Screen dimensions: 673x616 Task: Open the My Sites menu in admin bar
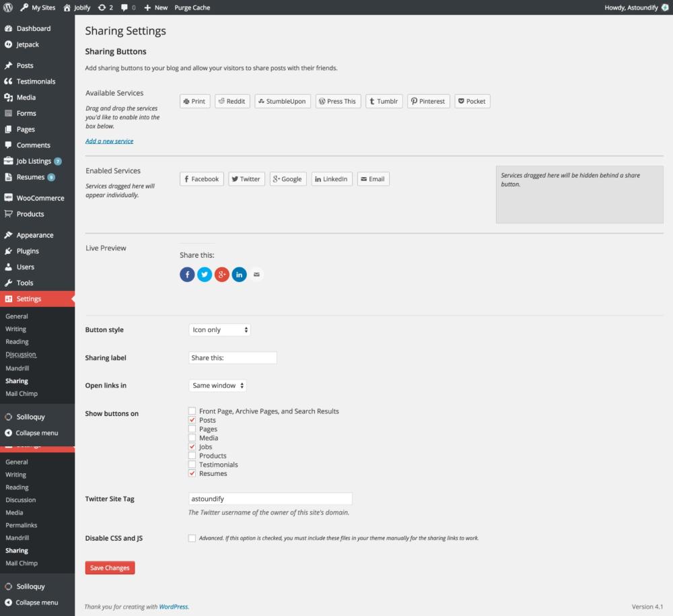point(38,7)
